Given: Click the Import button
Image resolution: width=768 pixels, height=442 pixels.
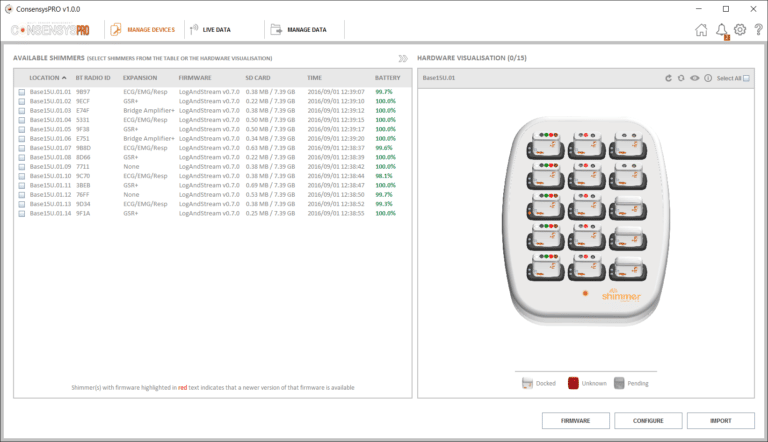Looking at the screenshot, I should (720, 421).
